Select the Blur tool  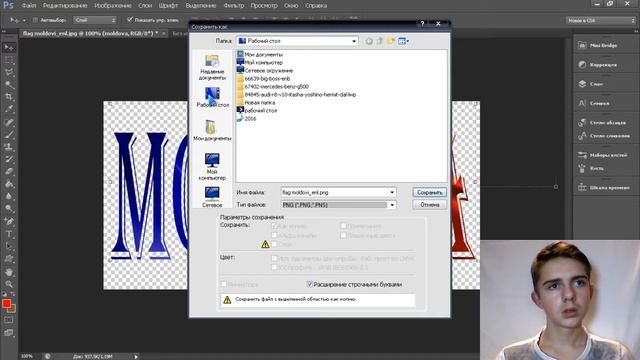click(9, 196)
